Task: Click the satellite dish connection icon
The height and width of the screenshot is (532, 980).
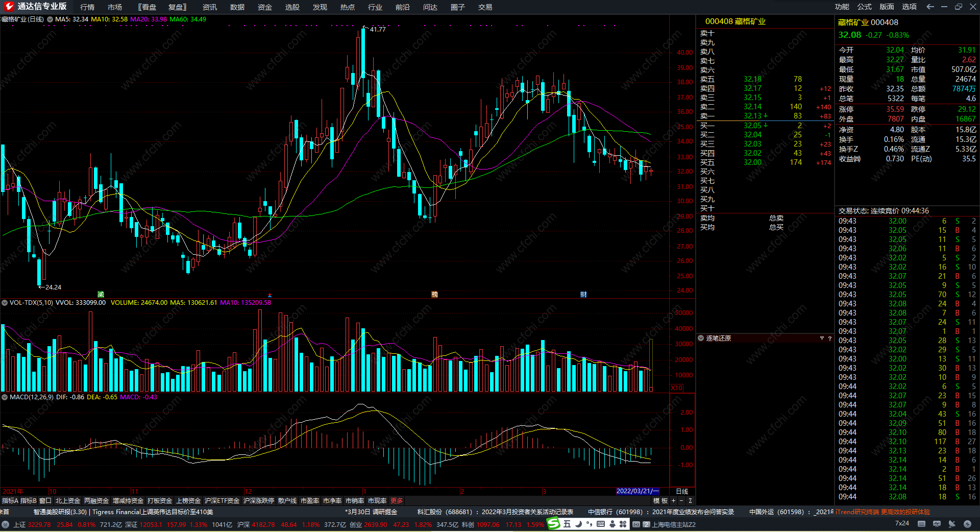Action: point(952,524)
